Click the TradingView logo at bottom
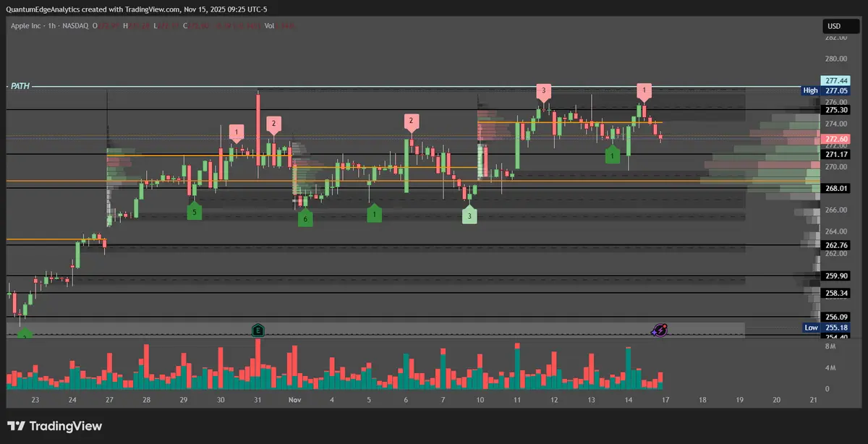The height and width of the screenshot is (444, 868). pyautogui.click(x=55, y=426)
